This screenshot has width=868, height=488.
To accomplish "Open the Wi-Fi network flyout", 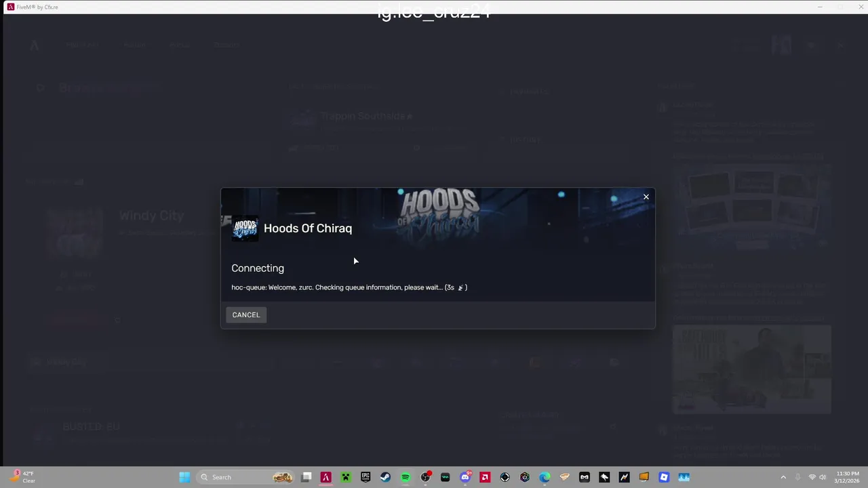I will click(x=812, y=477).
